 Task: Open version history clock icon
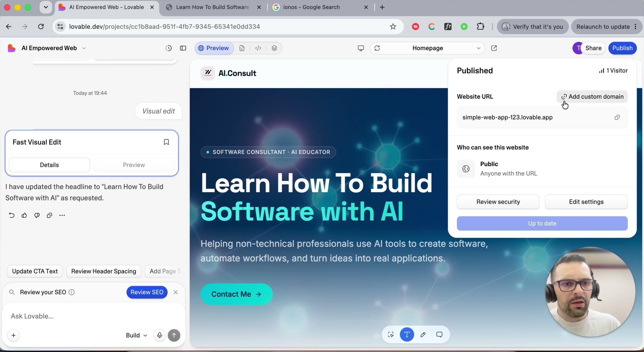point(168,48)
